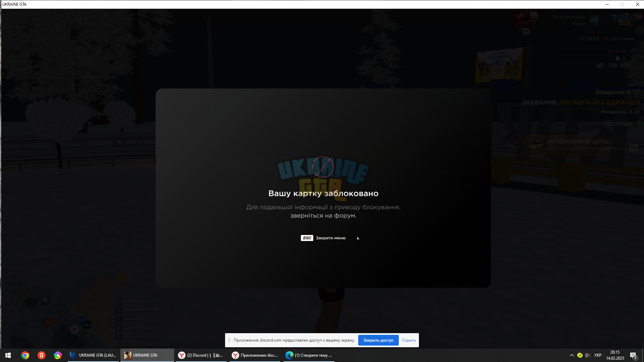
Task: Click the taskbar clock showing 20:15
Action: pyautogui.click(x=615, y=355)
